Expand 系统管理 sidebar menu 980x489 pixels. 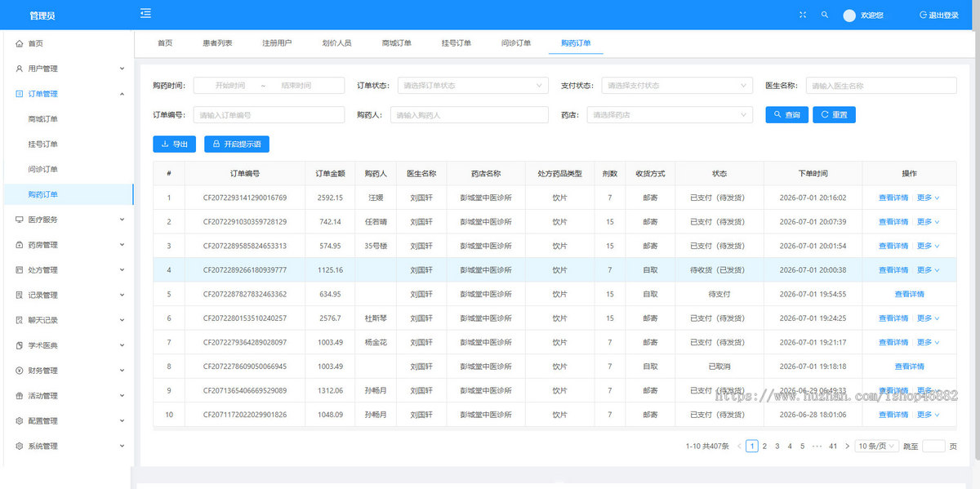click(x=67, y=447)
